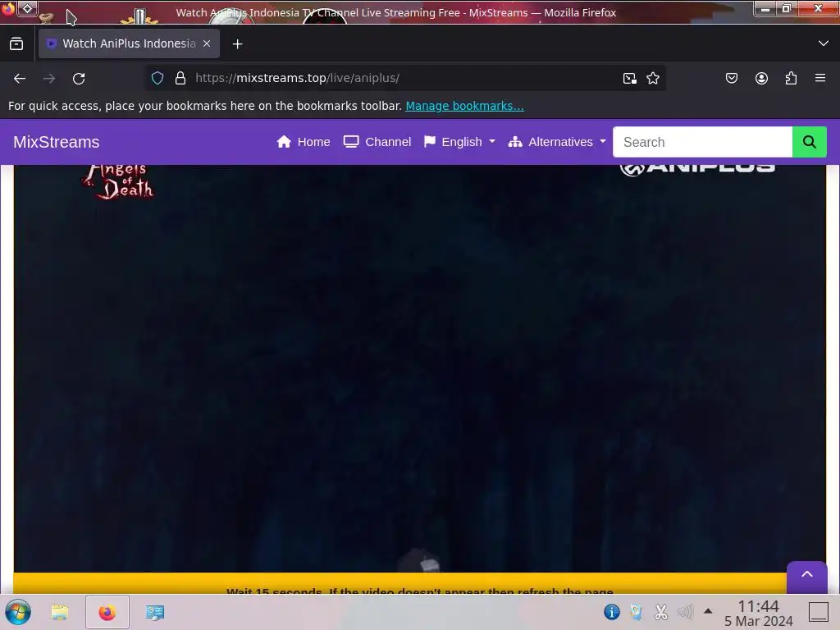Go back with the browser back arrow
The image size is (840, 630).
[20, 78]
